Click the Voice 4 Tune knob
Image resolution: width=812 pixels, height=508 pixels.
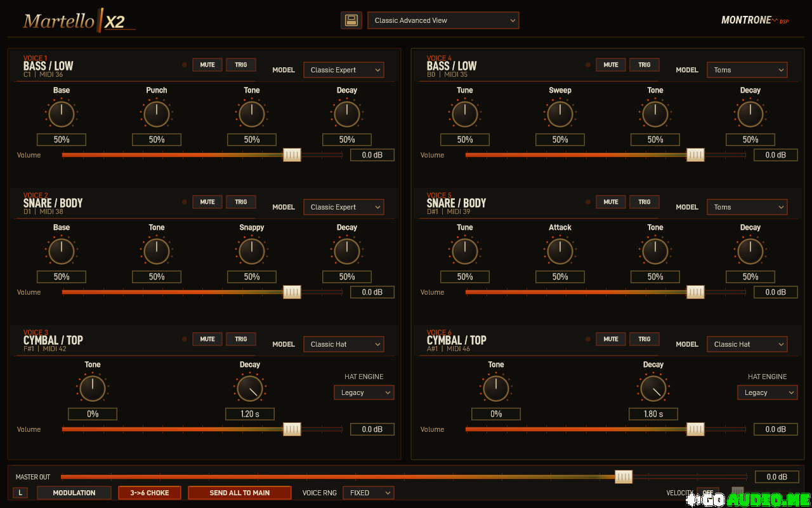pyautogui.click(x=465, y=114)
